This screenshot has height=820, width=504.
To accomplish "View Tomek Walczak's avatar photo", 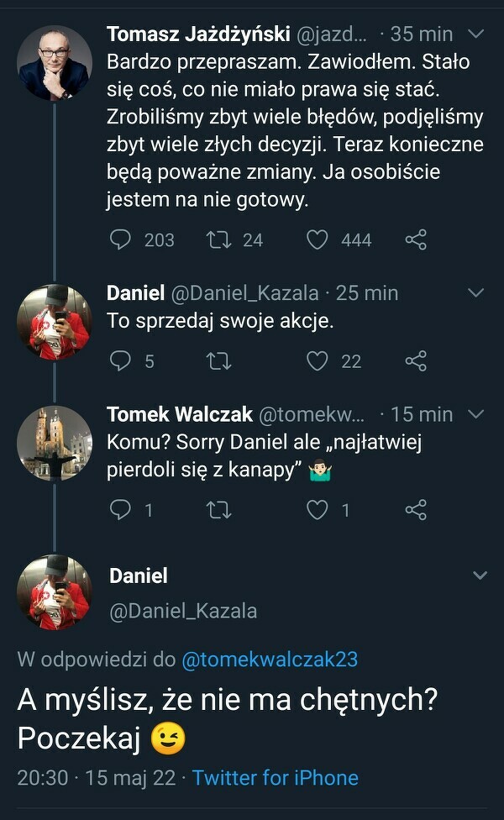I will tap(55, 443).
